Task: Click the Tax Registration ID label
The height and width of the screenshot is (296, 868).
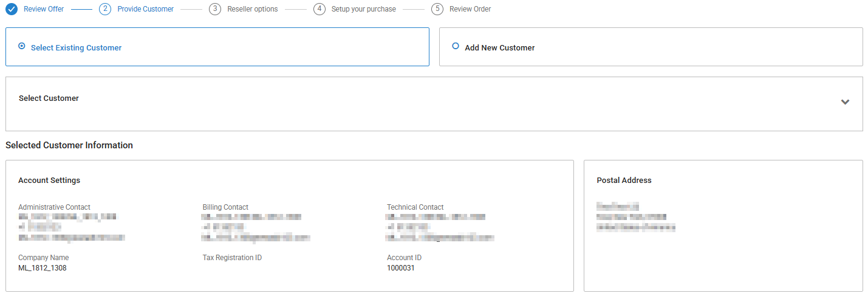Action: (232, 258)
